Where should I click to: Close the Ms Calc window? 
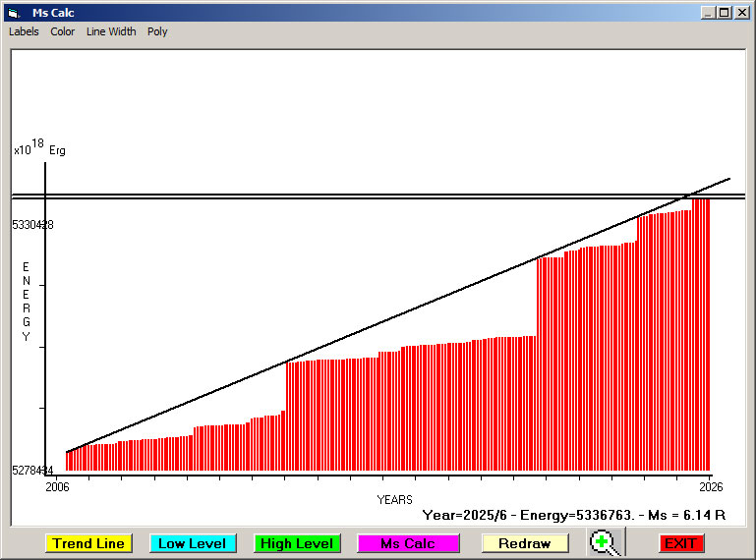tap(740, 13)
